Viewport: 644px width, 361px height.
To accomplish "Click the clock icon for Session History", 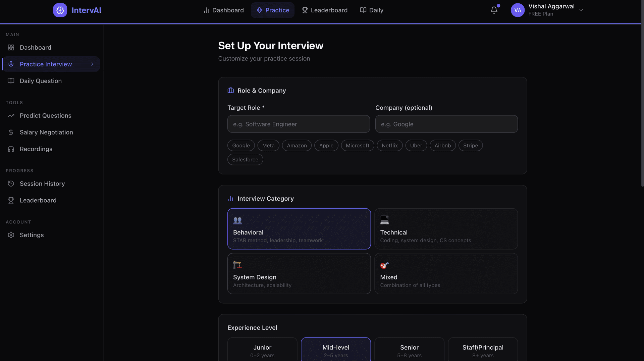I will pyautogui.click(x=11, y=184).
